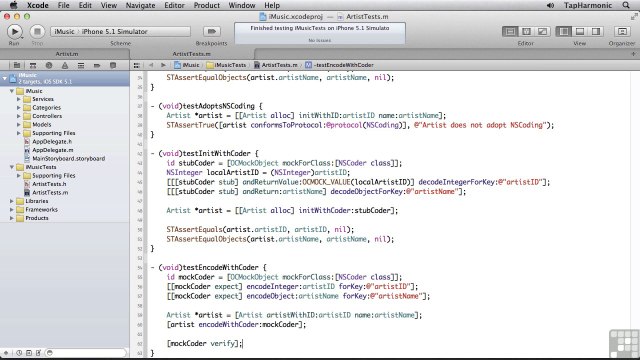Viewport: 640px width, 360px height.
Task: Expand the Libraries group
Action: [12, 201]
